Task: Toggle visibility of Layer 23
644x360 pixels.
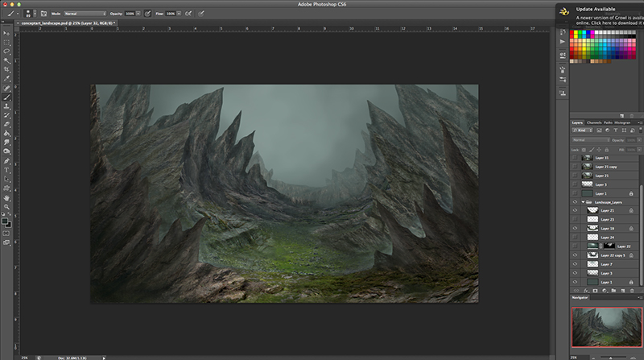Action: tap(575, 220)
